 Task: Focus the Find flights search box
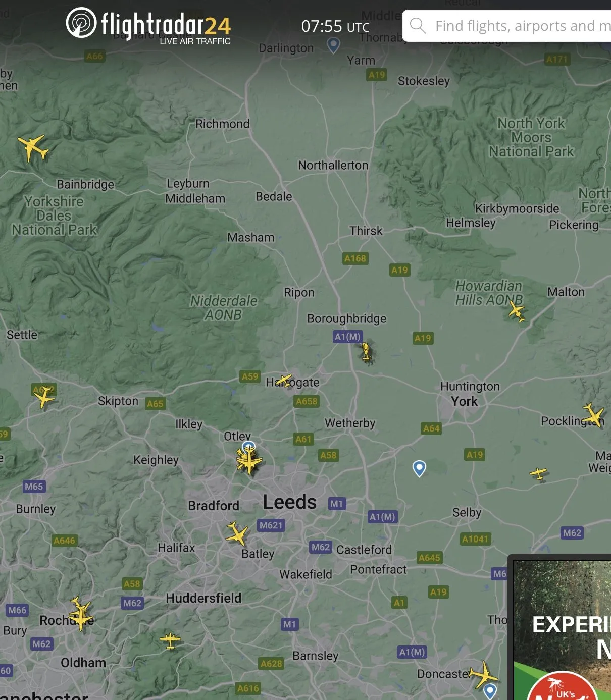506,26
